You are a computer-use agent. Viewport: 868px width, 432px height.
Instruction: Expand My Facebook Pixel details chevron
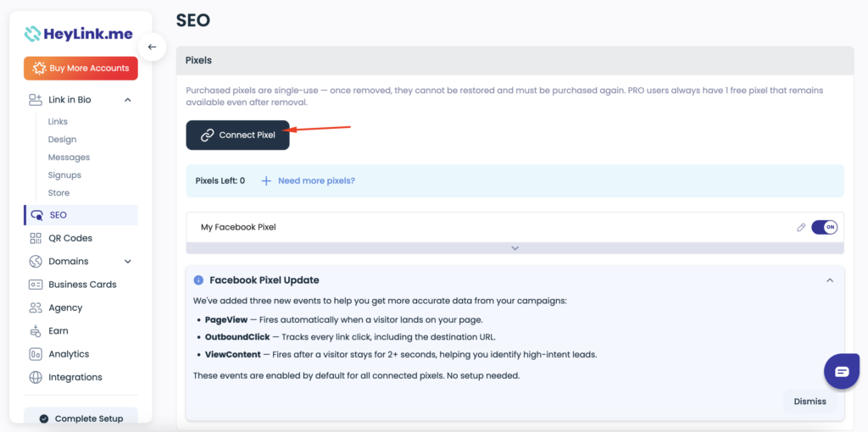point(515,248)
